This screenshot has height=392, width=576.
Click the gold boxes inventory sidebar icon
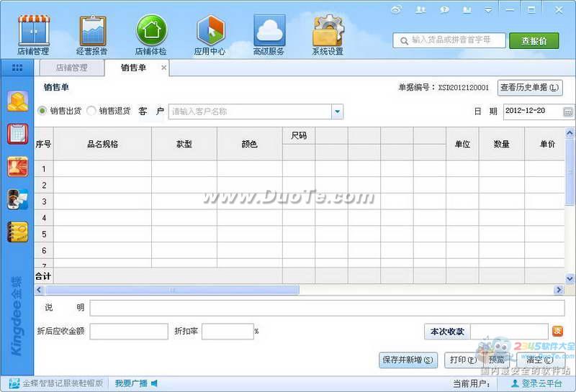click(x=17, y=101)
